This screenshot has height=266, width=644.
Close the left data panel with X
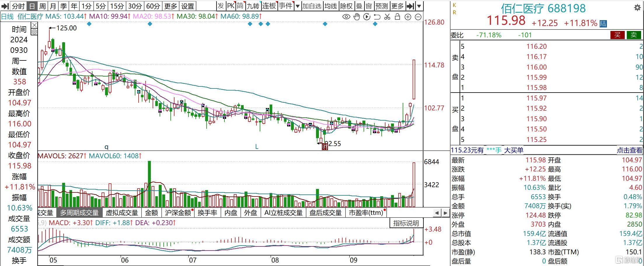34,25
